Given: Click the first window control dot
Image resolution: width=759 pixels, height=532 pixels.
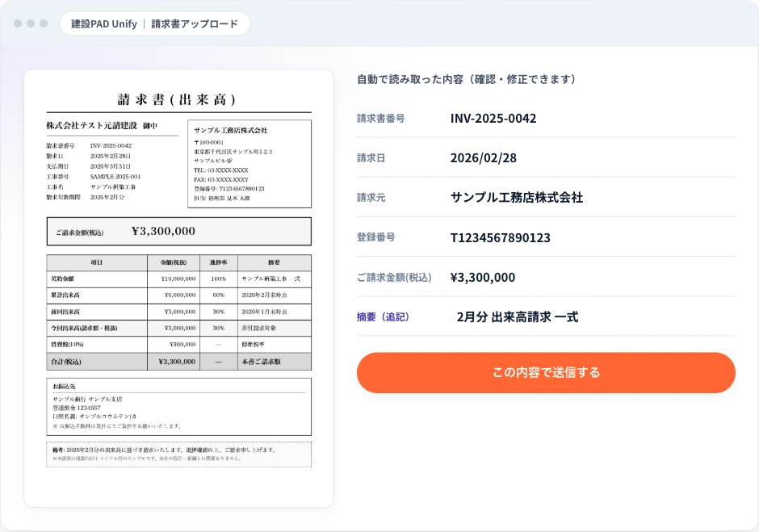Looking at the screenshot, I should pos(18,23).
